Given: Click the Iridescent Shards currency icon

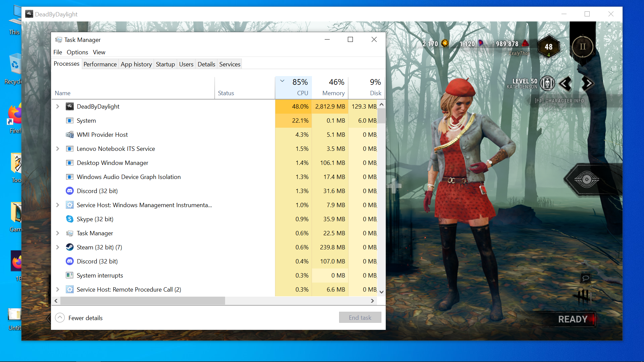Looking at the screenshot, I should 481,43.
